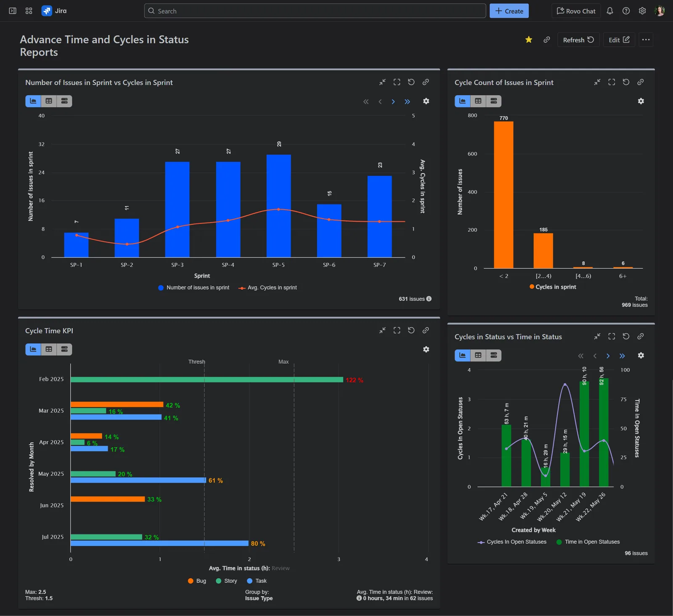Copy link of Cycle Count of Issues gadget
Screen dimensions: 673x616
pyautogui.click(x=641, y=82)
